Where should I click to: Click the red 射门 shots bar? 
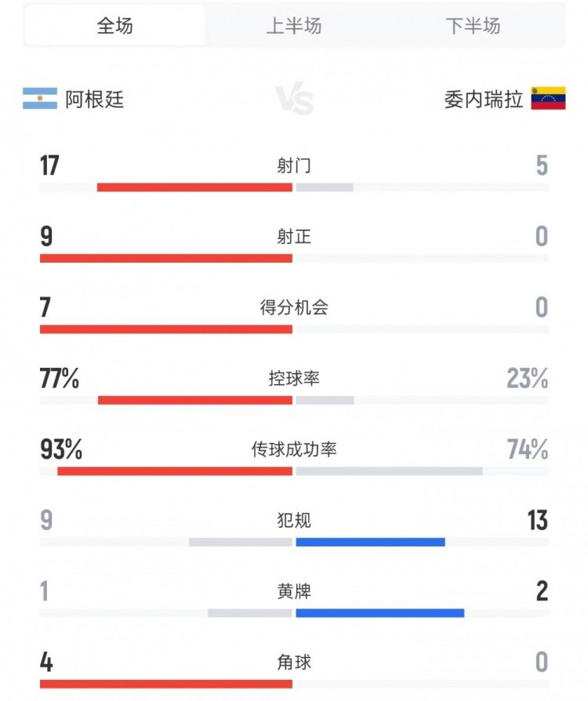[194, 187]
